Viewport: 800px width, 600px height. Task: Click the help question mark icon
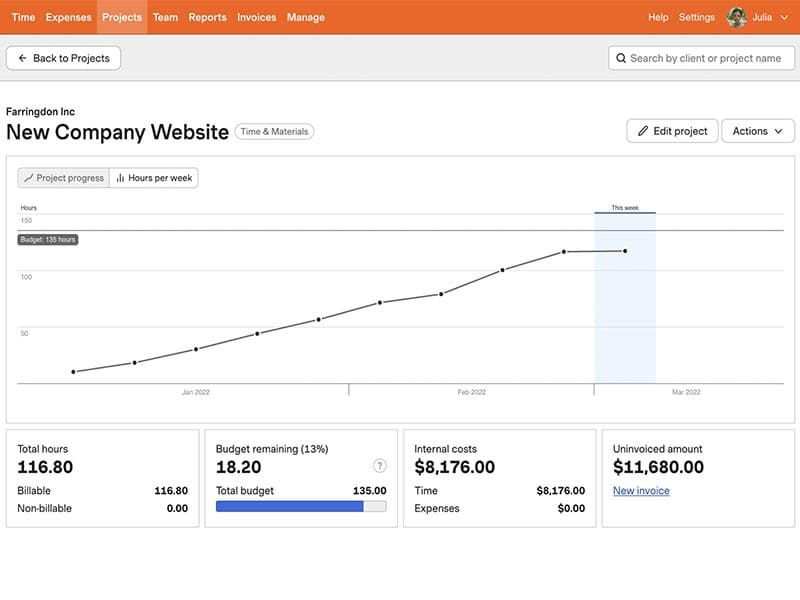pos(380,465)
